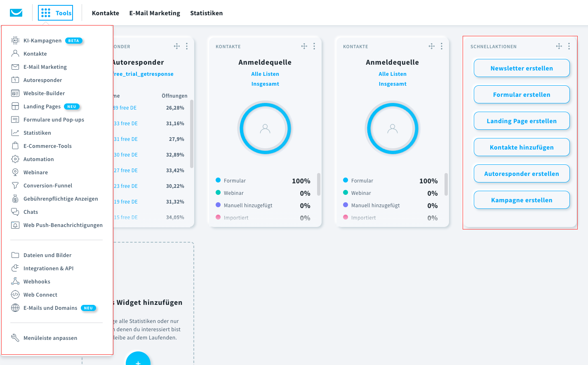Click the Webhooks icon
The height and width of the screenshot is (365, 588).
tap(15, 281)
